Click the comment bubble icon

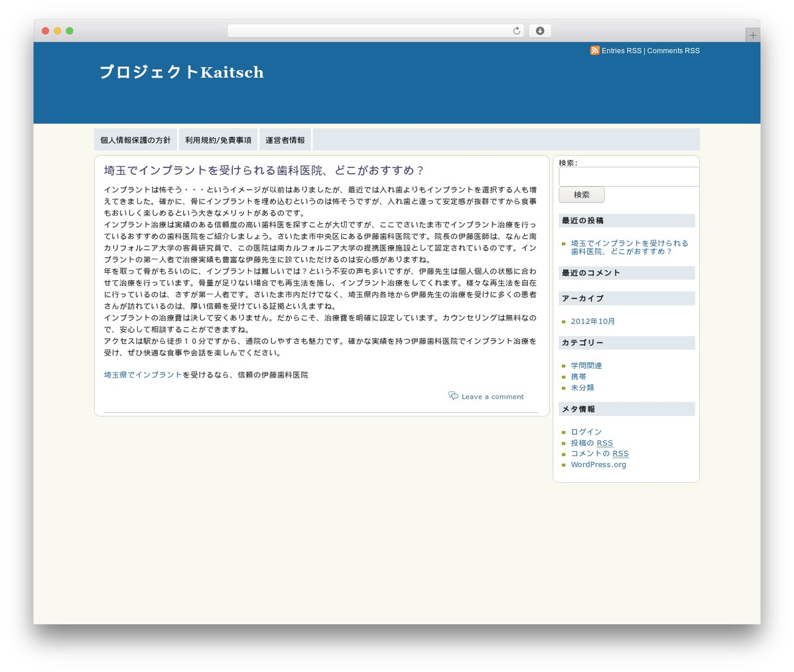453,396
